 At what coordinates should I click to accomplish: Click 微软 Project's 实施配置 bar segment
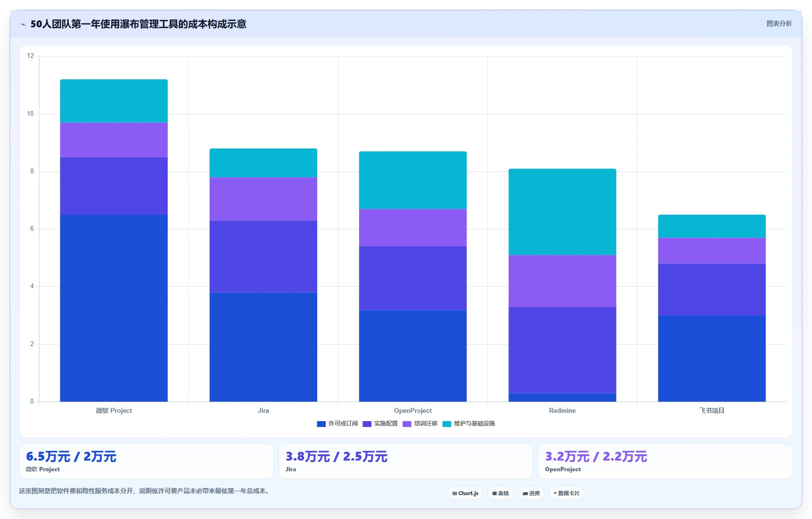114,186
